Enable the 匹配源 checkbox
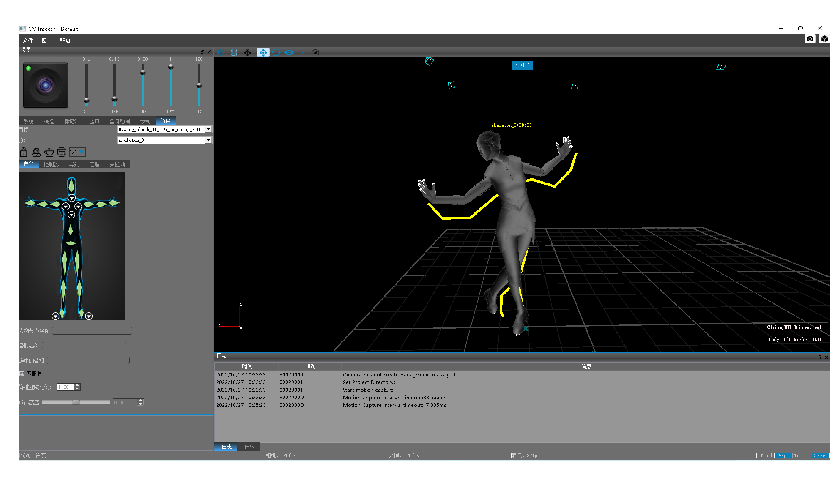This screenshot has height=504, width=840. [x=22, y=374]
